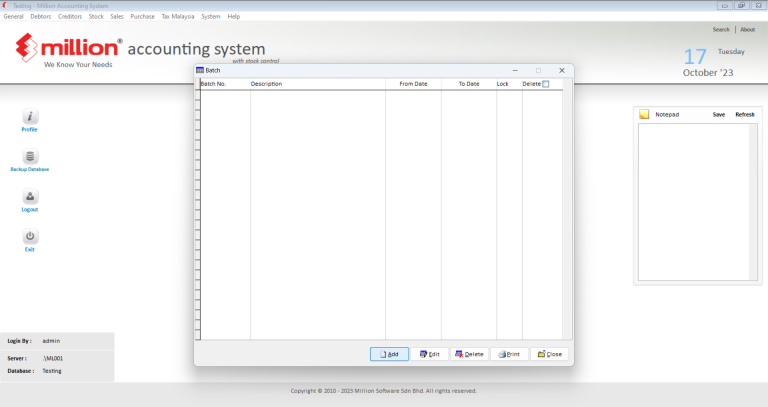Minimize the Batch window
Viewport: 768px width, 407px height.
(515, 71)
